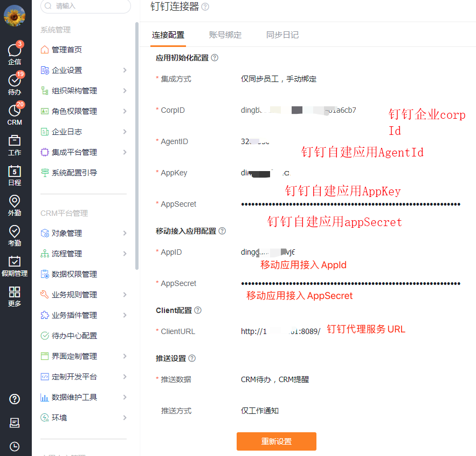Click the 重新设置 button

coord(277,441)
